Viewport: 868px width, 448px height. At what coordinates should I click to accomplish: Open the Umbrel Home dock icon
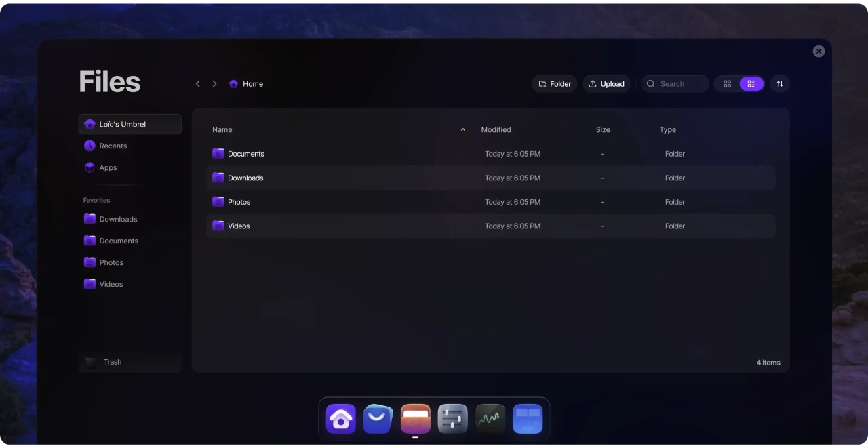[x=340, y=419]
